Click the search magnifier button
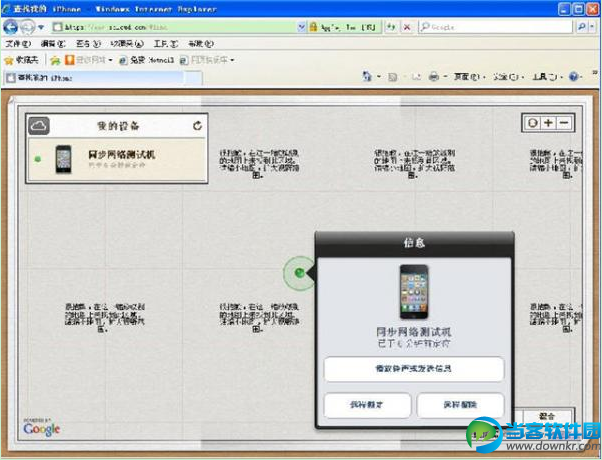 click(x=582, y=27)
